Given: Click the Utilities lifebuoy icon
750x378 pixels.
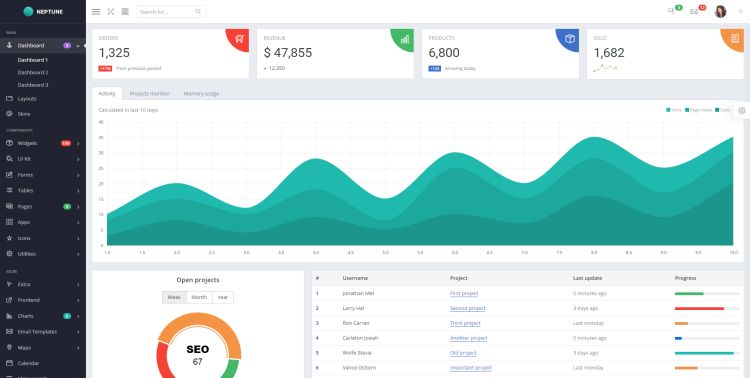Looking at the screenshot, I should 9,254.
